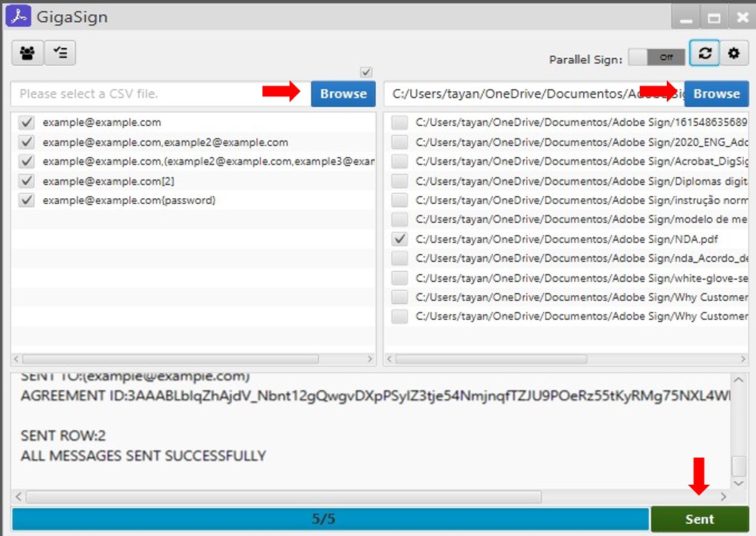Select the example@example.com{password} row text
Image resolution: width=756 pixels, height=536 pixels.
tap(129, 200)
